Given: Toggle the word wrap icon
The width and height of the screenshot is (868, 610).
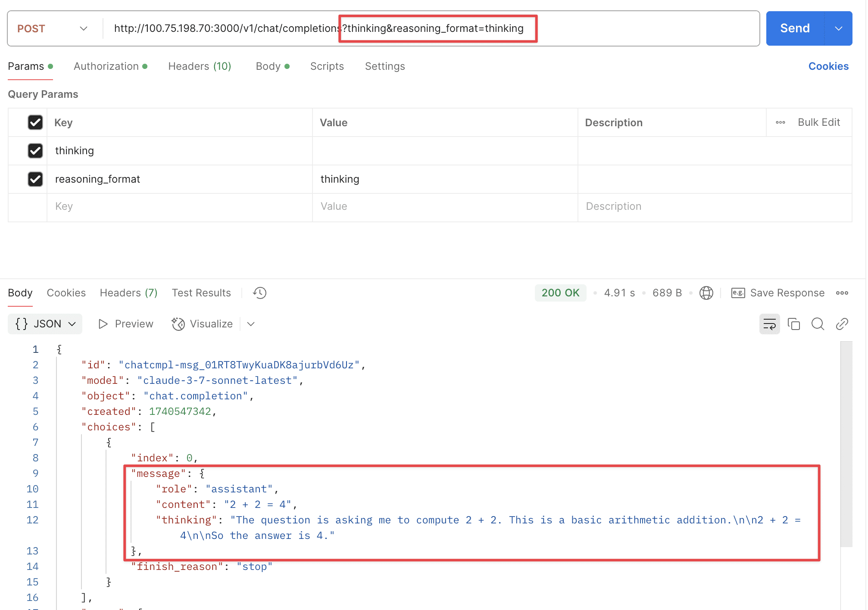Looking at the screenshot, I should click(769, 324).
